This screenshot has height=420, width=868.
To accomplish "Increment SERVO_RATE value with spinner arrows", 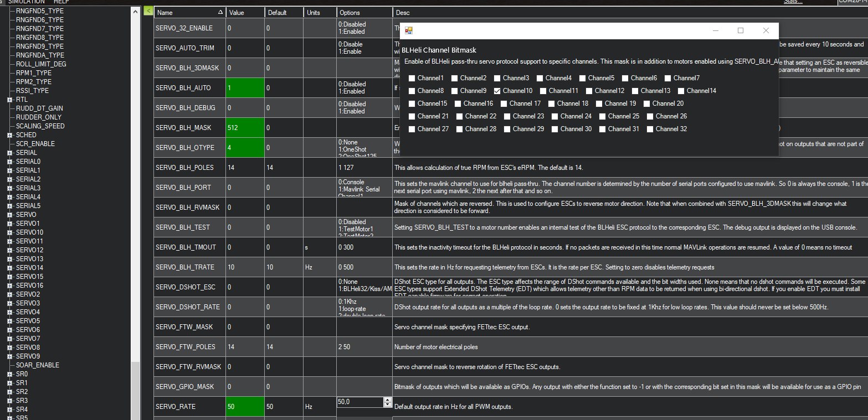I will point(387,400).
